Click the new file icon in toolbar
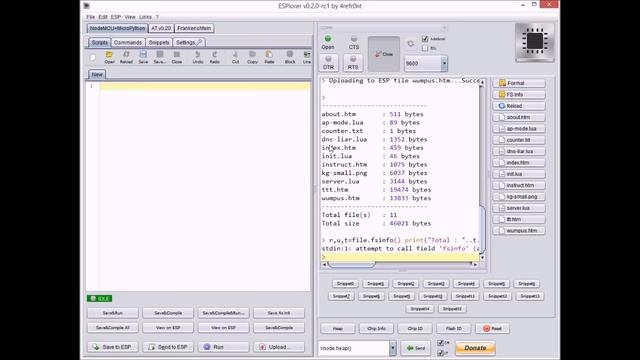The image size is (640, 360). tap(93, 58)
